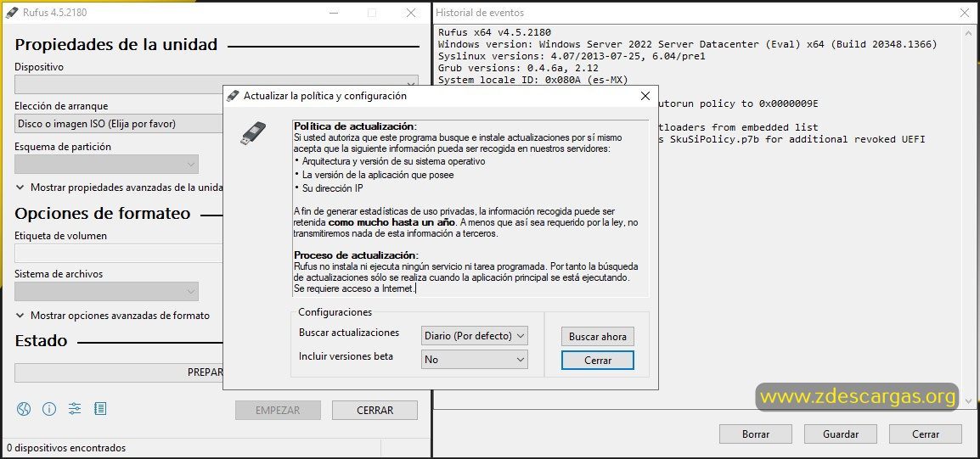980x459 pixels.
Task: Click the dialog title bar USB icon
Action: pos(234,96)
